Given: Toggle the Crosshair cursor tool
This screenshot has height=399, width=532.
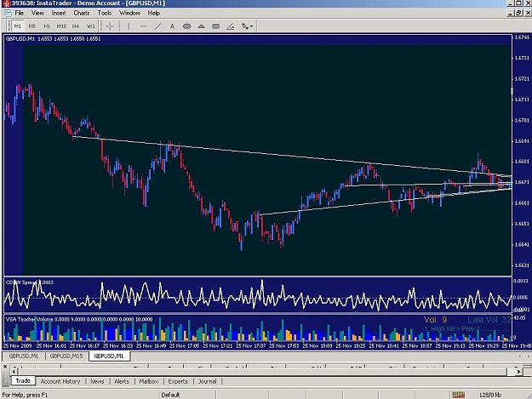Looking at the screenshot, I should coord(110,26).
